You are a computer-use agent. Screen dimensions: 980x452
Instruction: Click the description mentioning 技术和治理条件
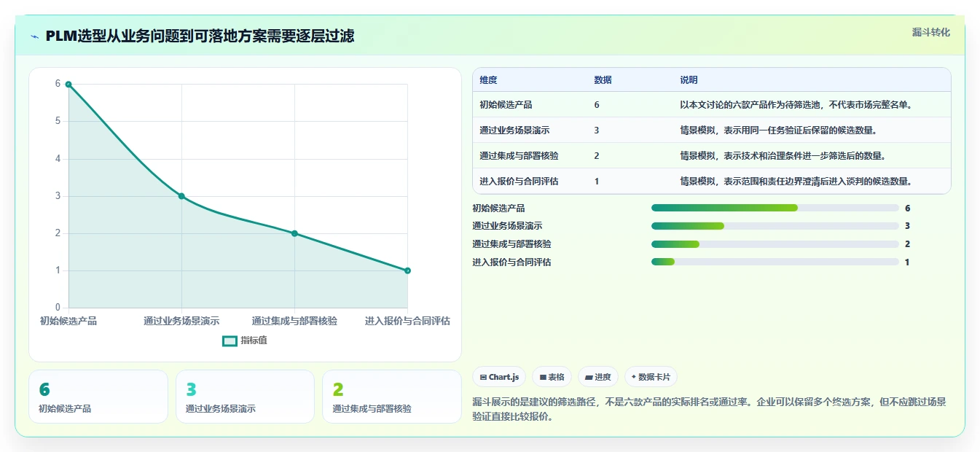pos(783,156)
